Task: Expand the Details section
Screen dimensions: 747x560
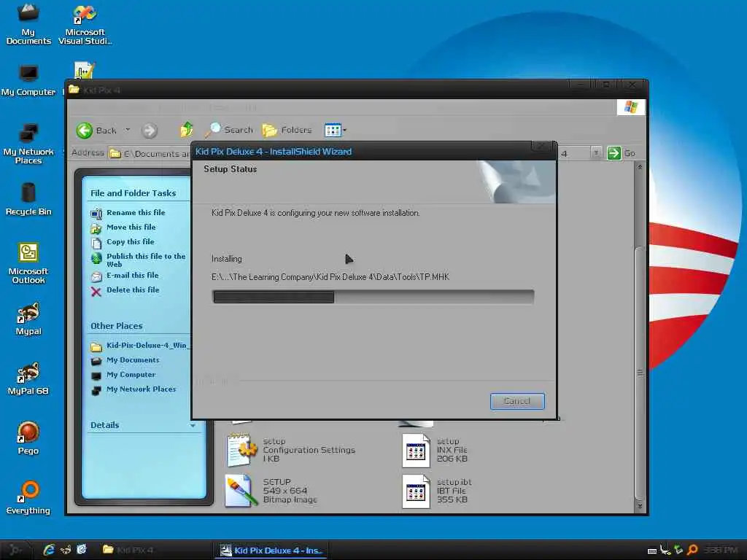Action: click(x=192, y=425)
